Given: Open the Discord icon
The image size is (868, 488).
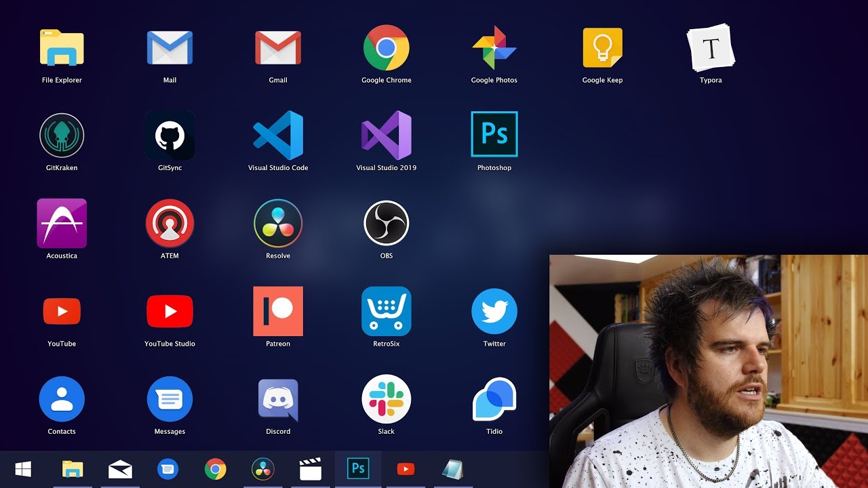Looking at the screenshot, I should pos(278,399).
